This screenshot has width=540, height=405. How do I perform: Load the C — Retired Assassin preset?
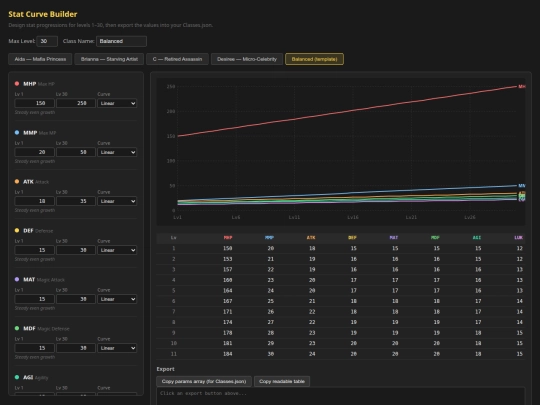pos(177,59)
